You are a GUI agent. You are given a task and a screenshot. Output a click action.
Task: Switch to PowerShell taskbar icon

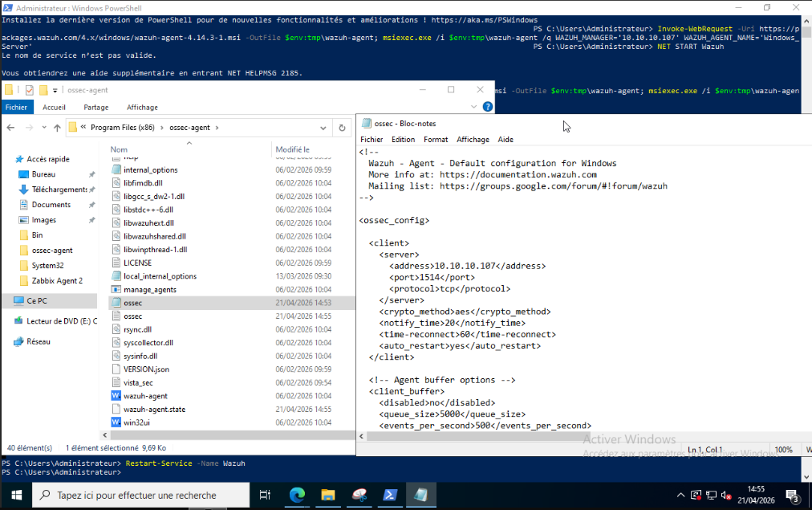click(390, 496)
